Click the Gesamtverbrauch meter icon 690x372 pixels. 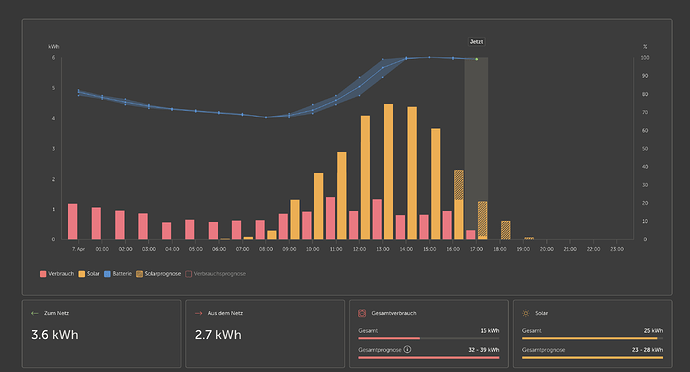point(362,313)
